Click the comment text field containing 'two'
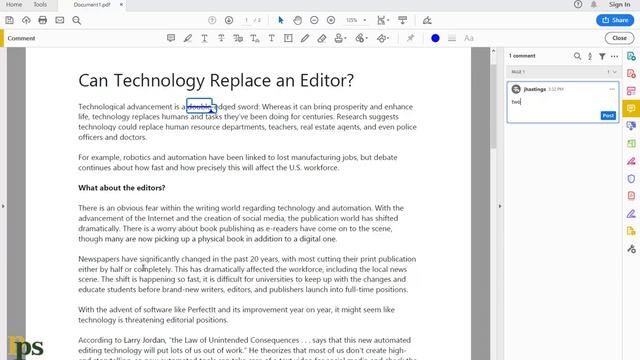This screenshot has width=640, height=360. [x=563, y=102]
